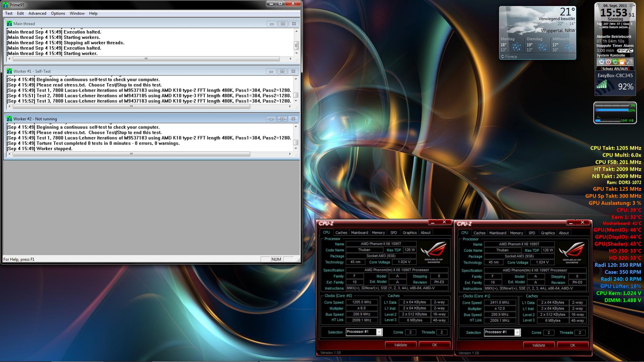Click the vertical scrollbar thumb in Main thread window

[296, 45]
